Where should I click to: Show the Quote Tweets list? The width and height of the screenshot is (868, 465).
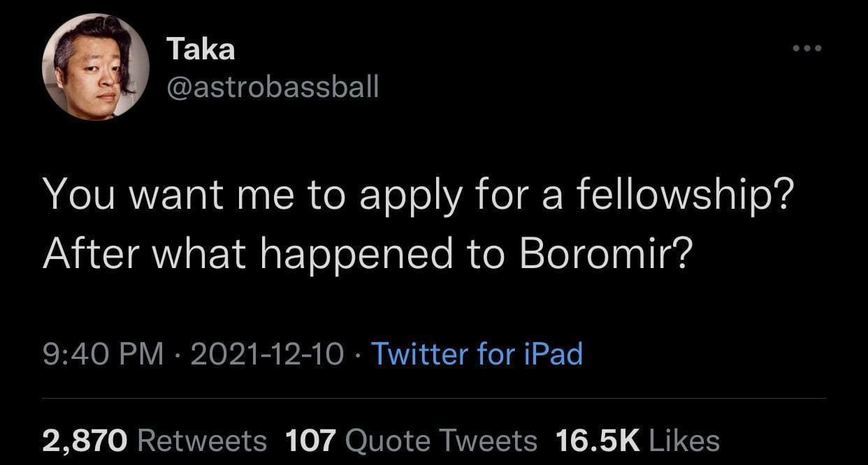tap(441, 440)
